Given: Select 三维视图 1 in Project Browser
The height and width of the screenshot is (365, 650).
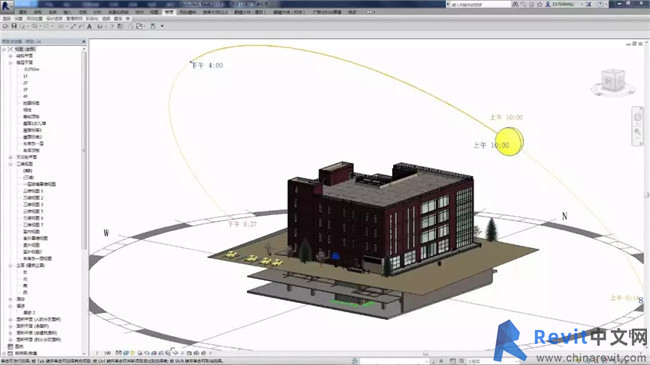Looking at the screenshot, I should [33, 191].
